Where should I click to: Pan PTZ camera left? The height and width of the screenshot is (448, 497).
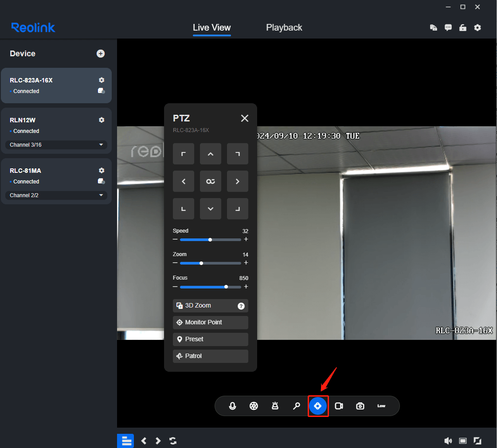tap(184, 181)
